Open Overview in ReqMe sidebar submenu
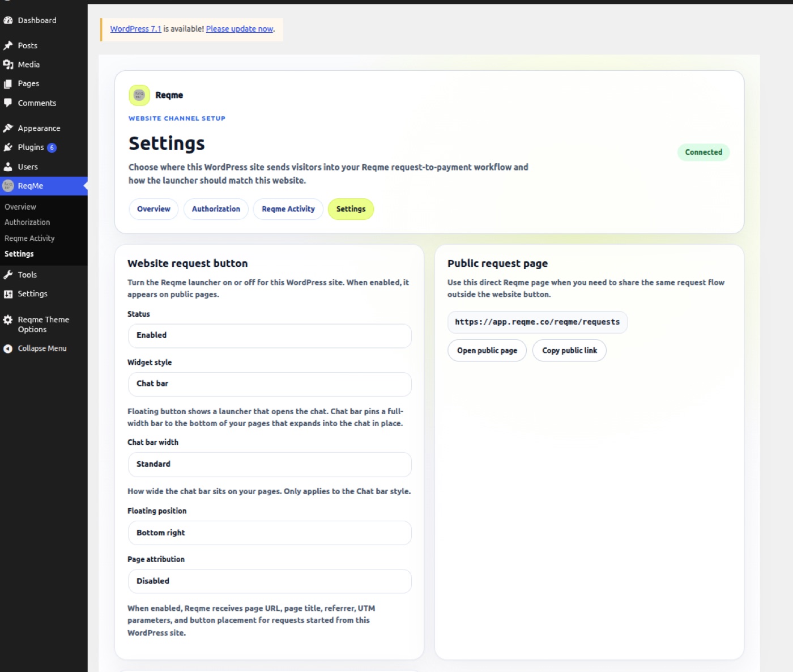This screenshot has height=672, width=793. click(x=20, y=207)
